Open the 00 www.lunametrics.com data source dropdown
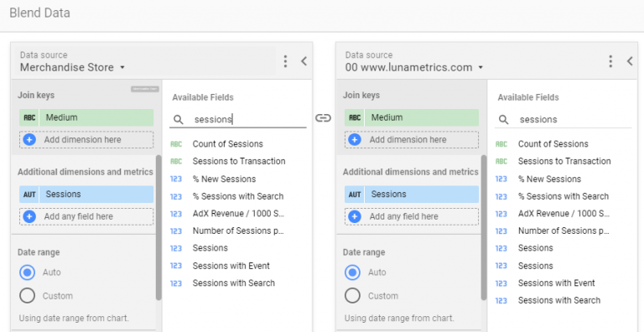 [414, 67]
